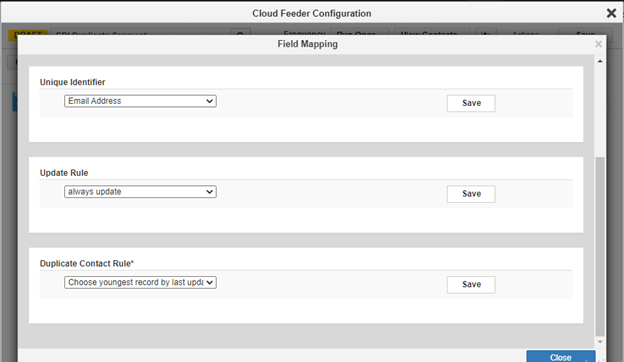Click the Update Rule section heading
Screen dimensions: 624x362
coord(64,173)
